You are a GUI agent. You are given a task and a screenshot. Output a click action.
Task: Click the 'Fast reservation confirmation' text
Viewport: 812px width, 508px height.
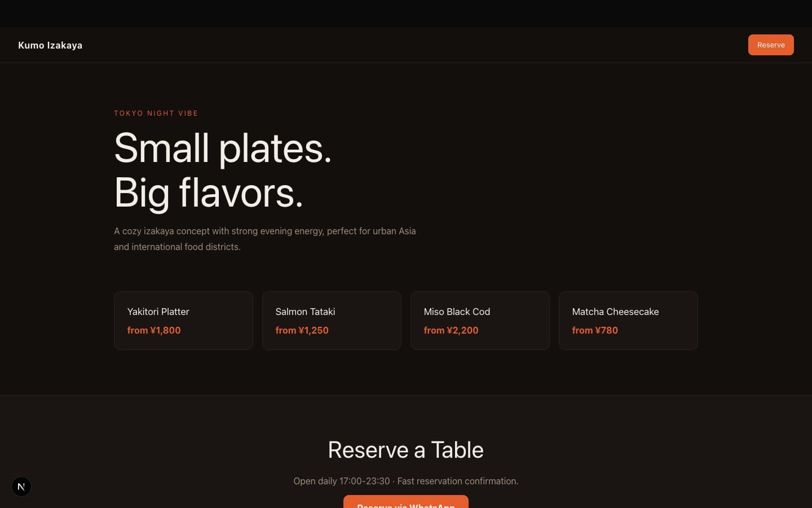click(457, 481)
